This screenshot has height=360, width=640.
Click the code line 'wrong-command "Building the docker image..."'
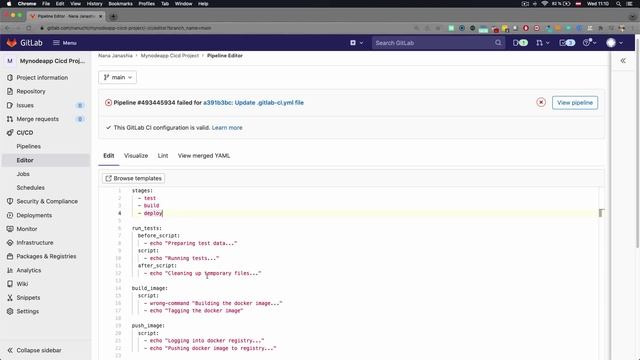tap(216, 303)
